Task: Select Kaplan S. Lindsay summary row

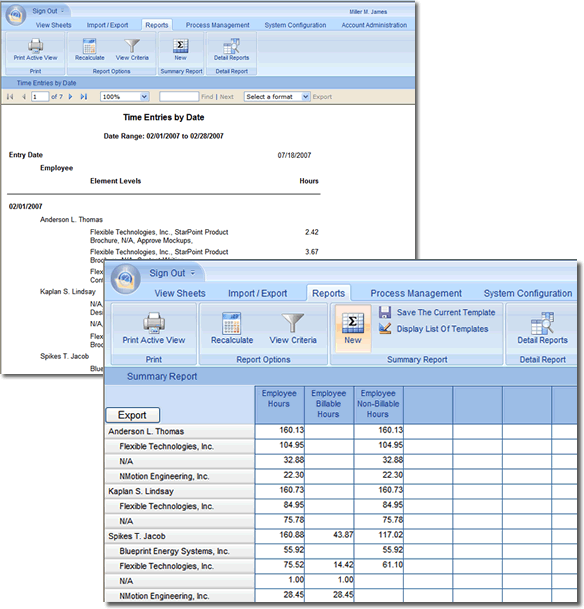Action: 179,491
